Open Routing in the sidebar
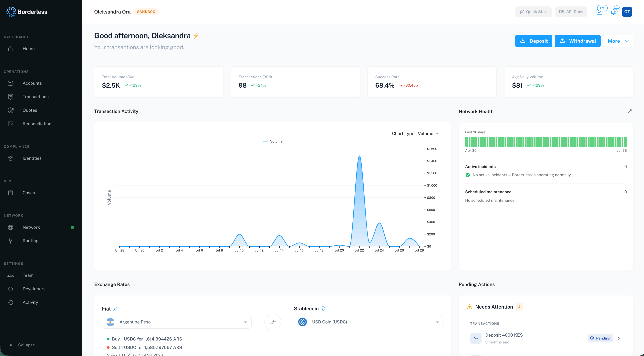The image size is (644, 356). pyautogui.click(x=30, y=241)
